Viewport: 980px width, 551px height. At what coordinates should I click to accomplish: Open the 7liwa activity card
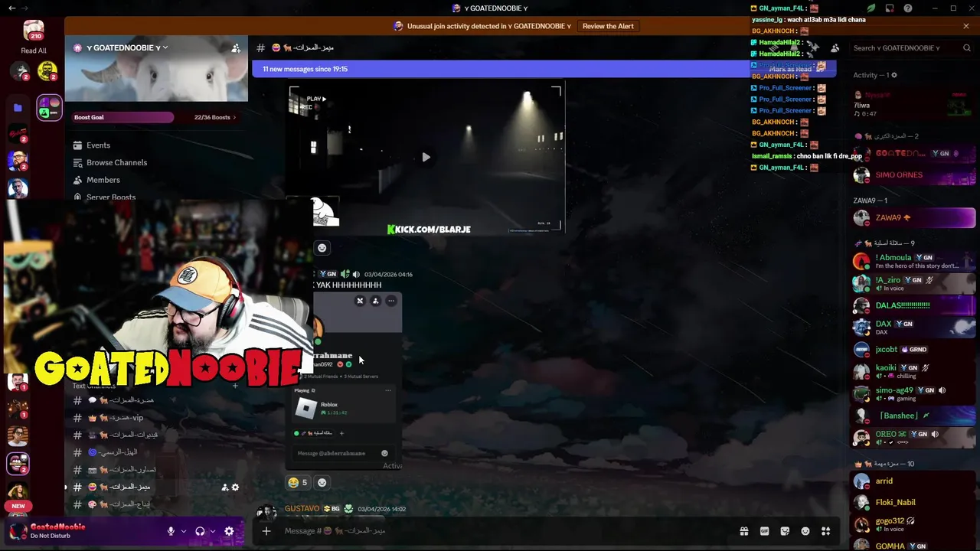[x=913, y=103]
